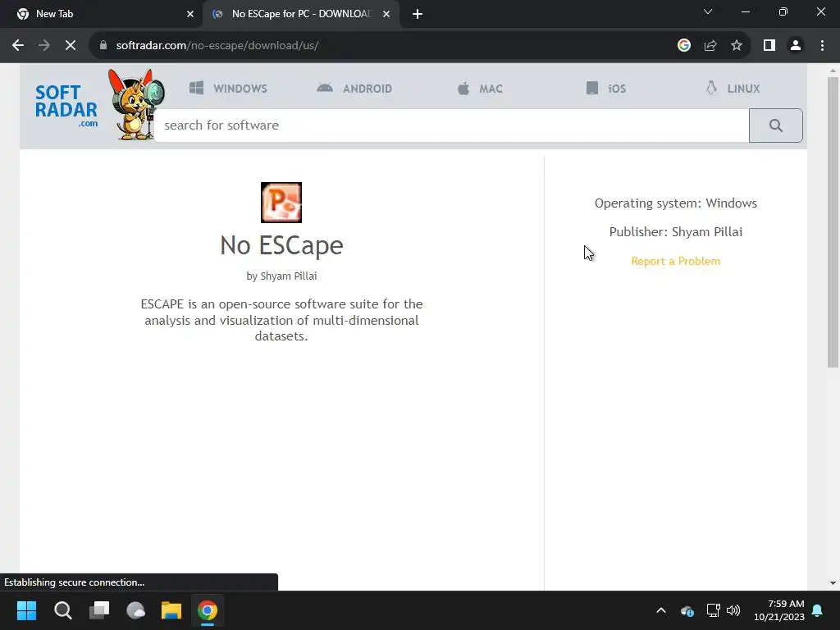Open Chrome side panel
This screenshot has height=630, width=840.
(769, 46)
